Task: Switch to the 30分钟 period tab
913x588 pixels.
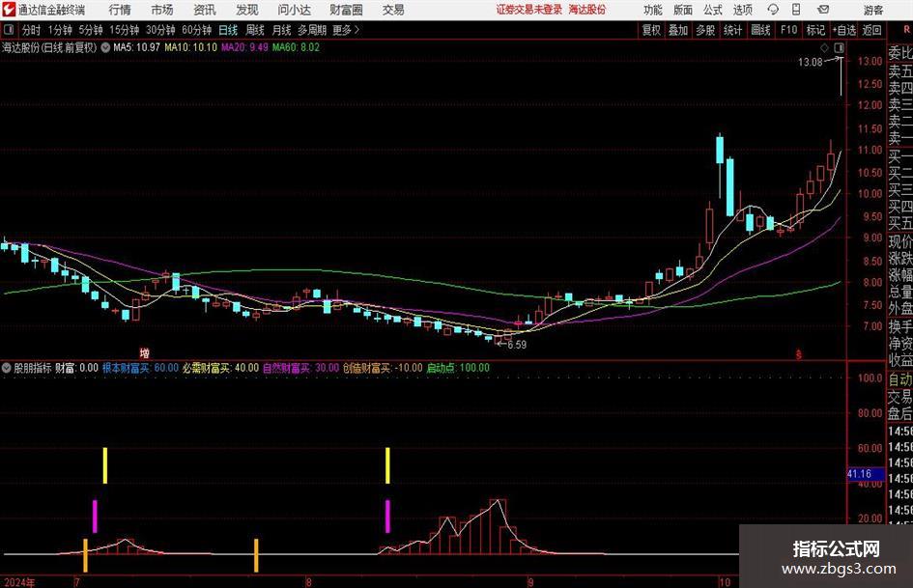Action: 160,30
